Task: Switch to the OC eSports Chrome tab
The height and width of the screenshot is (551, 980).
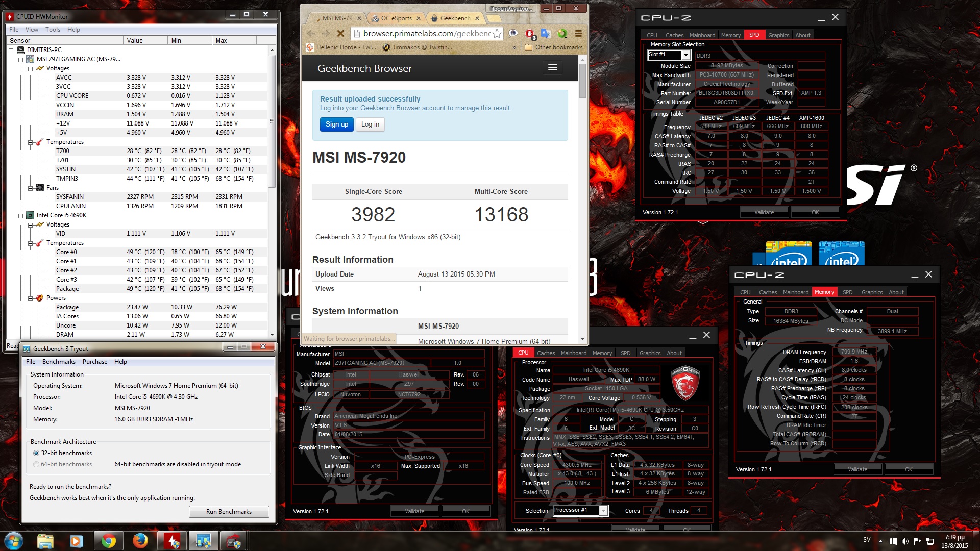Action: tap(396, 18)
